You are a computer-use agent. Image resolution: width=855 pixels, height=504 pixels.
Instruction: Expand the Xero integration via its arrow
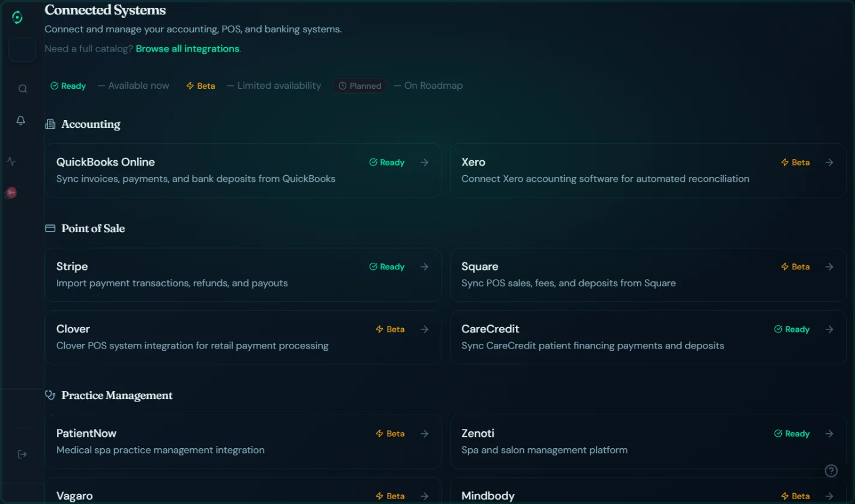coord(829,162)
